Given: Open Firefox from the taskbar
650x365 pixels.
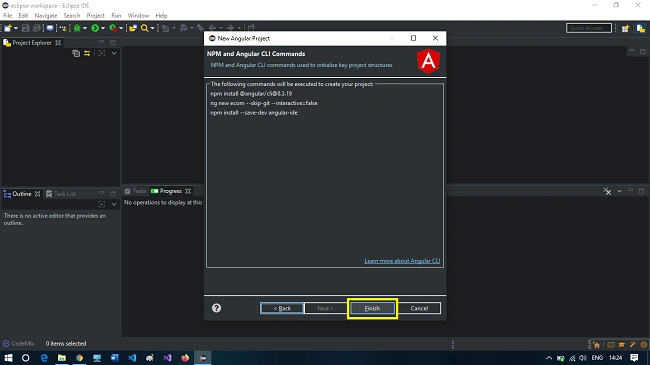Looking at the screenshot, I should (x=185, y=358).
